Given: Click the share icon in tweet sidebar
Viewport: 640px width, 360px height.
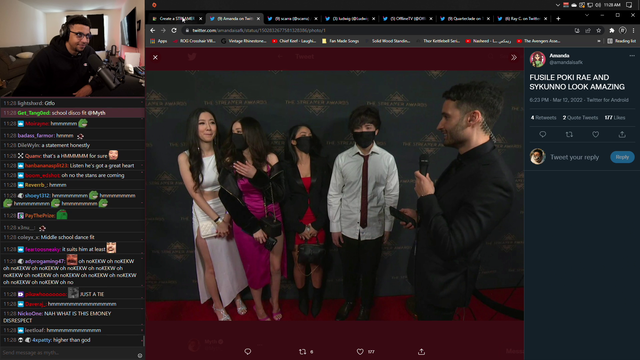Looking at the screenshot, I should (622, 134).
